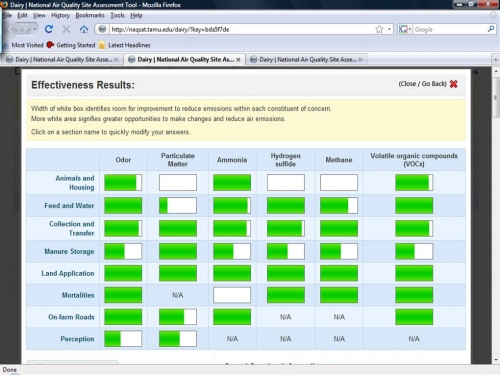Click the On-farm Roads Particulate Matter bar
Viewport: 500px width, 375px height.
pyautogui.click(x=178, y=317)
